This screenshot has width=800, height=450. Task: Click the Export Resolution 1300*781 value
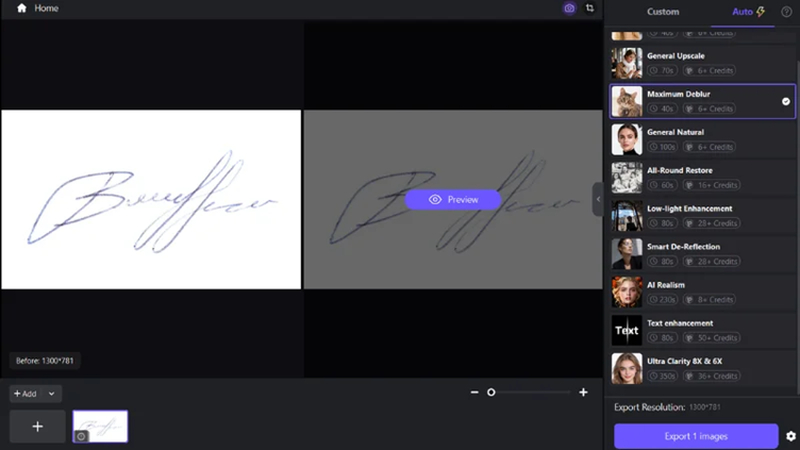point(705,407)
